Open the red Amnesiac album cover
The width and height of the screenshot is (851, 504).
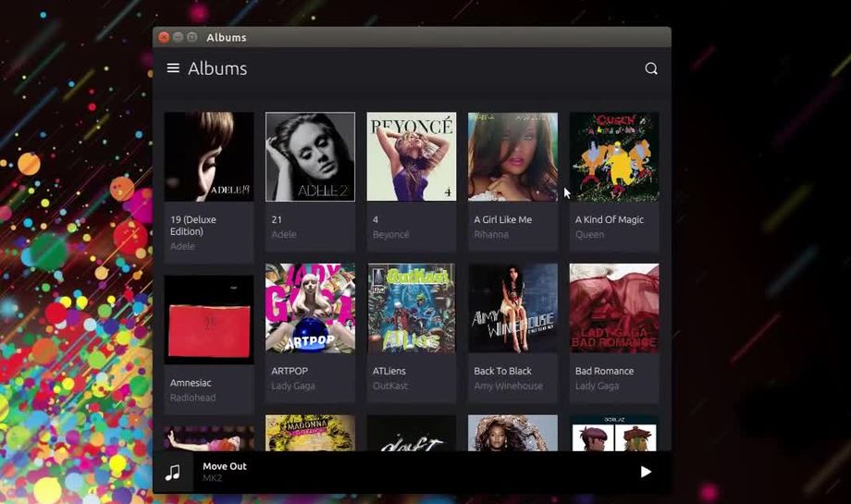click(x=209, y=319)
